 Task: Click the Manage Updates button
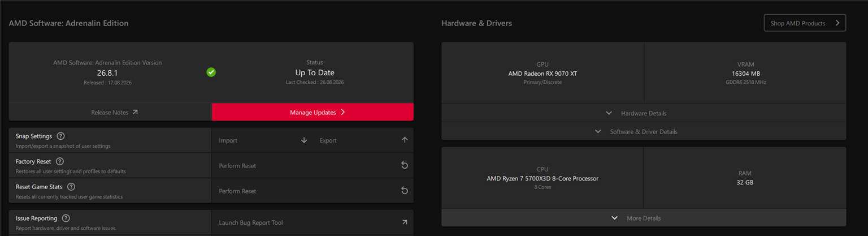(x=313, y=112)
